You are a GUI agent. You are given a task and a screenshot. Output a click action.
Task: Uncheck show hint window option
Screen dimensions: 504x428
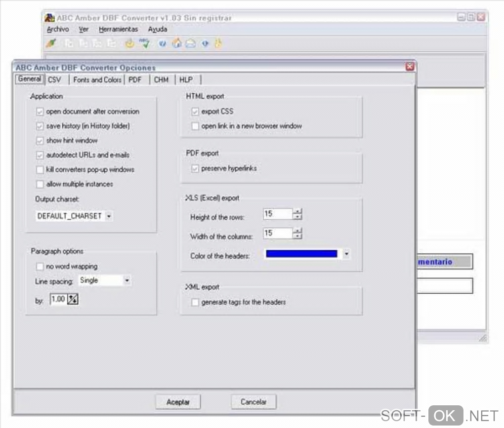coord(40,141)
